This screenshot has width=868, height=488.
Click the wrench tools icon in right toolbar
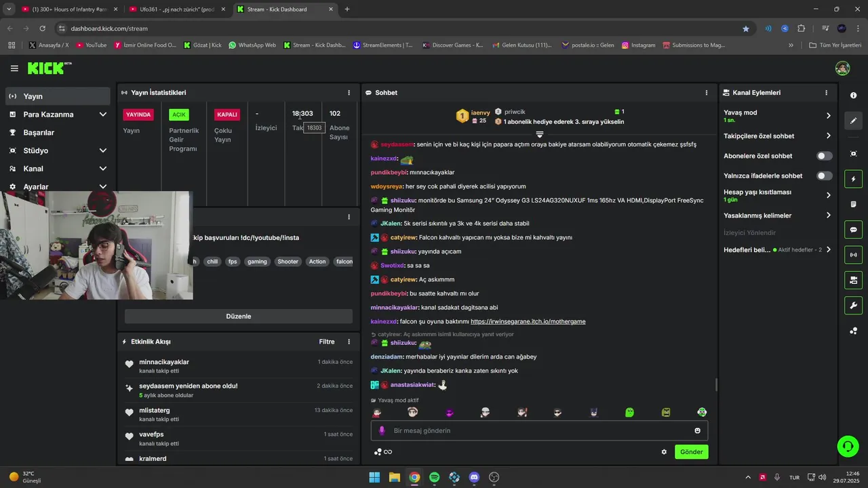pos(853,305)
